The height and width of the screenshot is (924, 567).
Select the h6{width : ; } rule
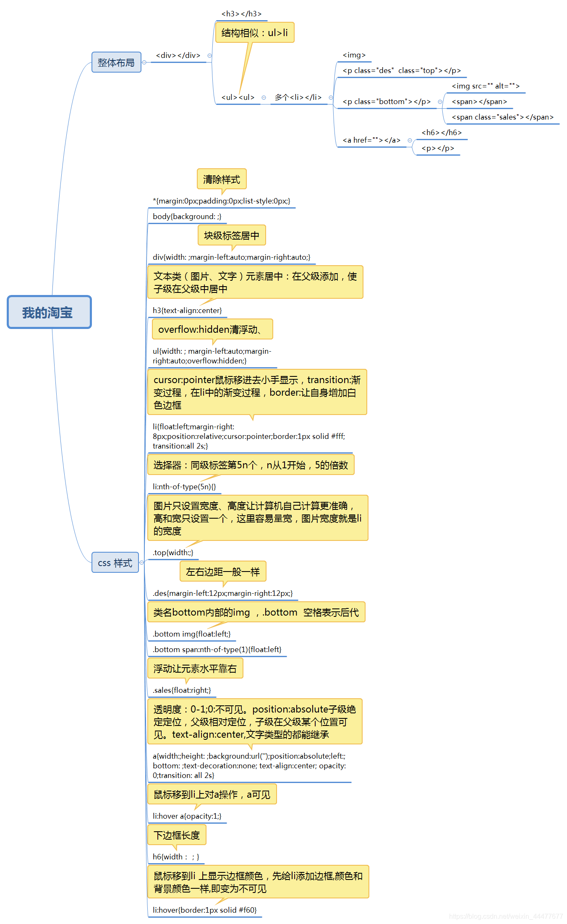click(176, 857)
